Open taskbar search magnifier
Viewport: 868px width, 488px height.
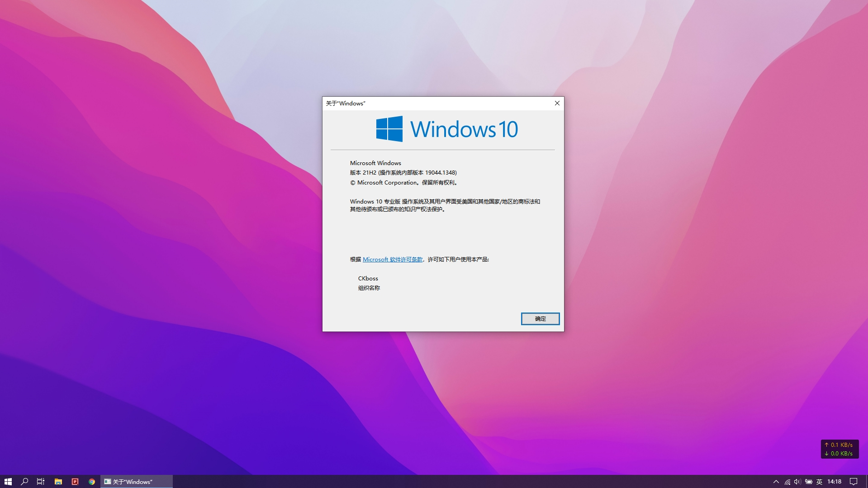(25, 482)
